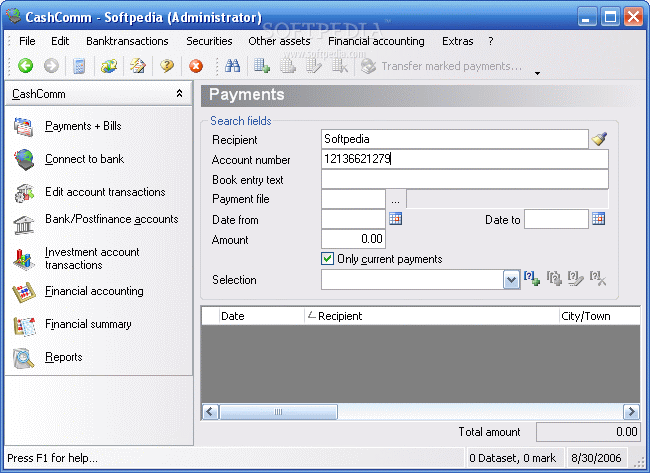Viewport: 650px width, 473px height.
Task: Open Reports in sidebar
Action: [x=63, y=357]
